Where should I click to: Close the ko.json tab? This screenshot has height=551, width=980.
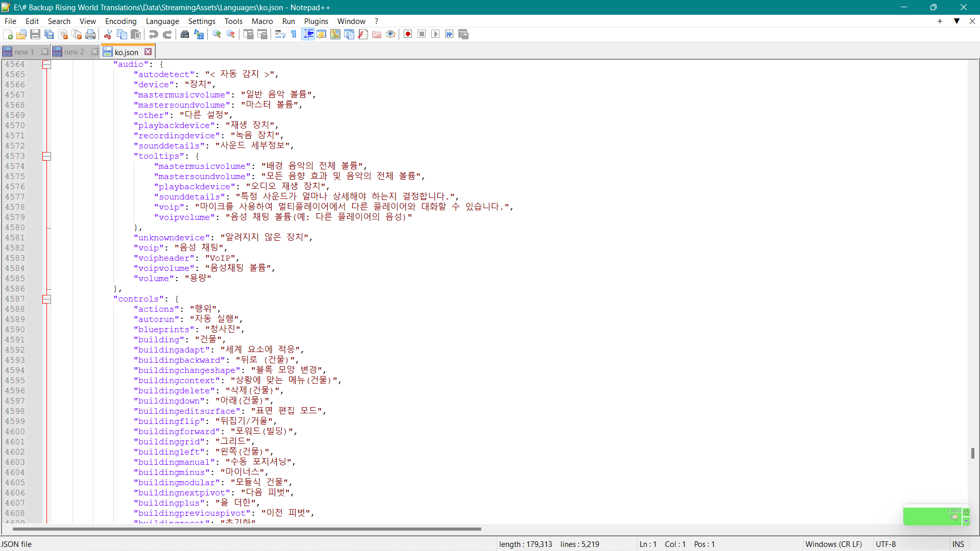148,52
